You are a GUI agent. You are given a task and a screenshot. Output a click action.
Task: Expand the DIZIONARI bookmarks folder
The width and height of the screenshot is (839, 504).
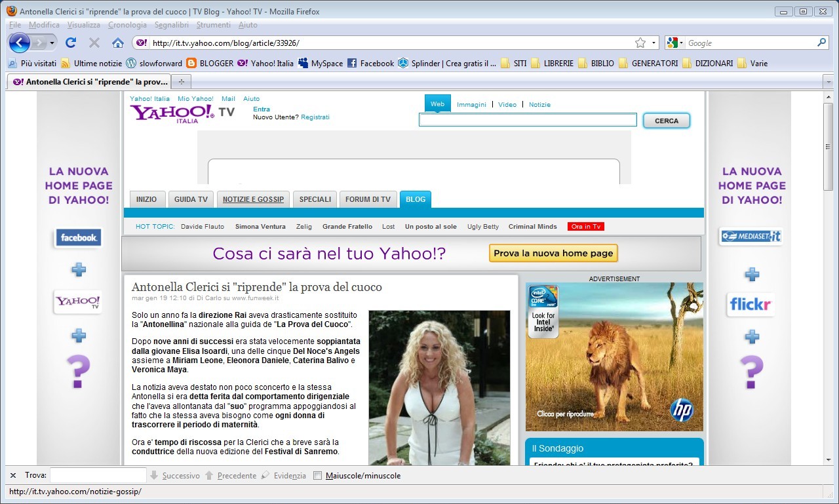click(707, 64)
